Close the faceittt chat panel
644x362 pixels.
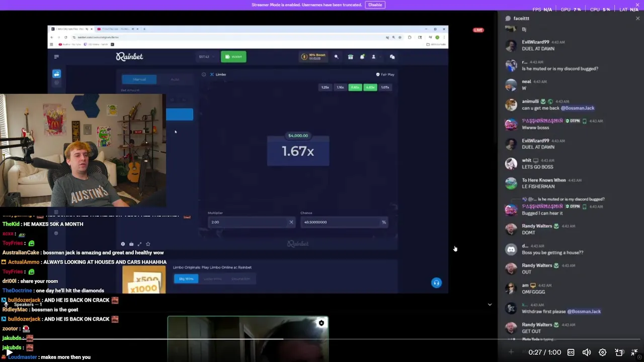click(x=637, y=18)
